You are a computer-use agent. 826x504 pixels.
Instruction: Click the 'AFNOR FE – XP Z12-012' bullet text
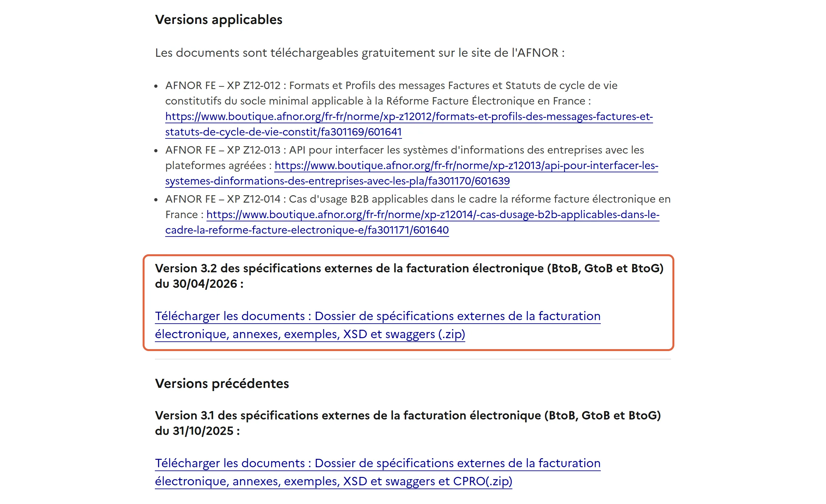point(391,93)
